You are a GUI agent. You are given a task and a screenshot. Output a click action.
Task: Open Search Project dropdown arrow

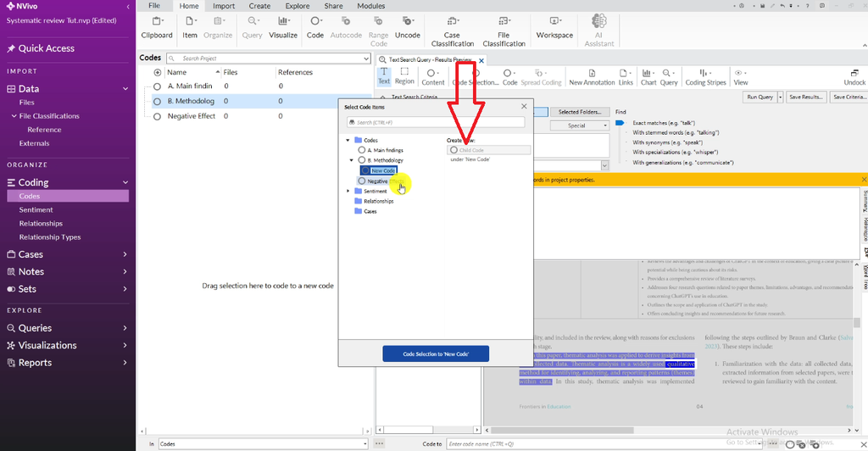(365, 58)
